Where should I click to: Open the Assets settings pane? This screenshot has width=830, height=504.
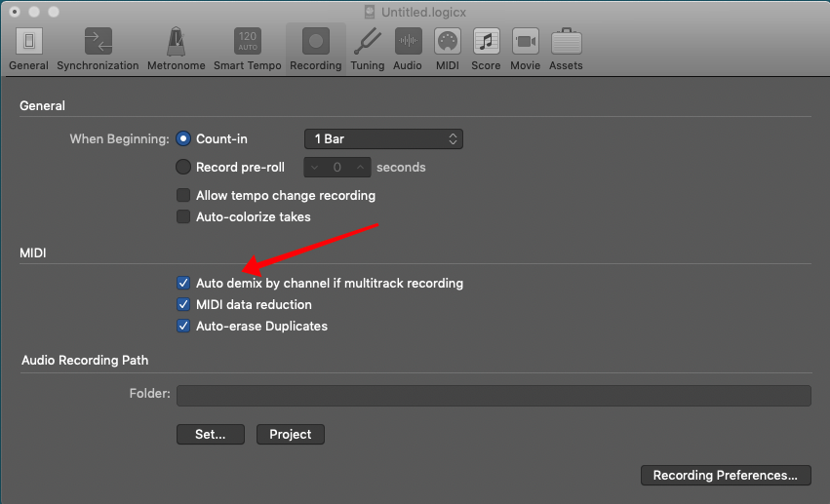566,49
